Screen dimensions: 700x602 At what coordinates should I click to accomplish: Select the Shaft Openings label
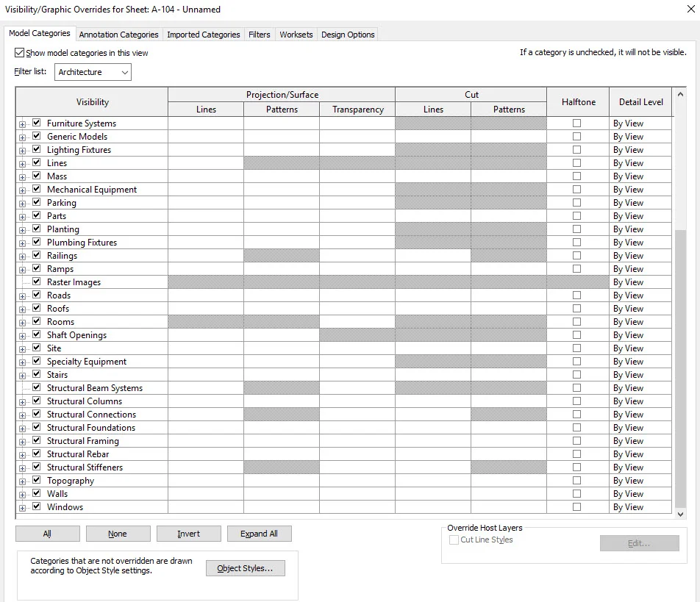(76, 334)
